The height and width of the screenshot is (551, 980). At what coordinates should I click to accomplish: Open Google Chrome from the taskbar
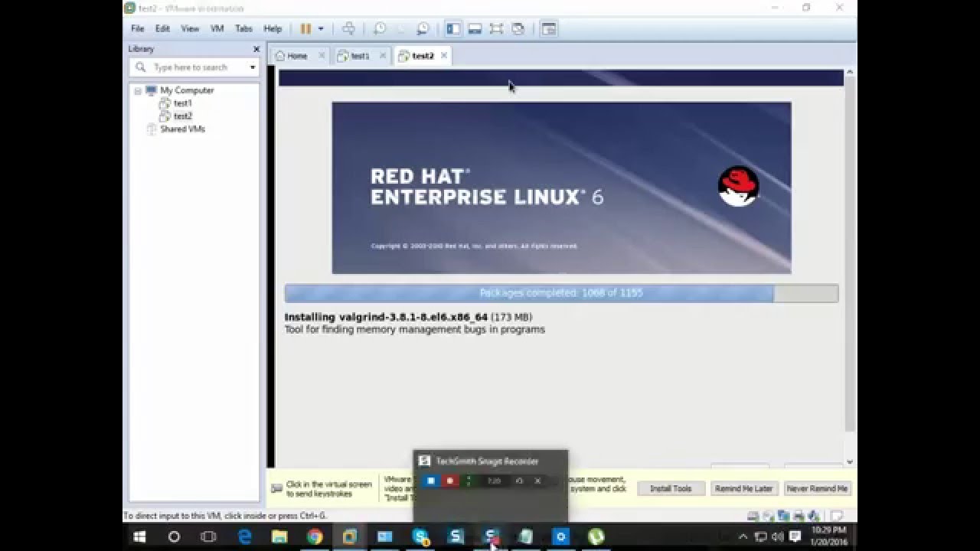point(315,536)
